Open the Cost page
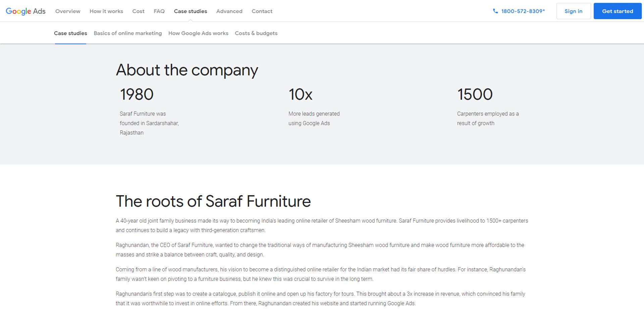644x328 pixels. (138, 11)
